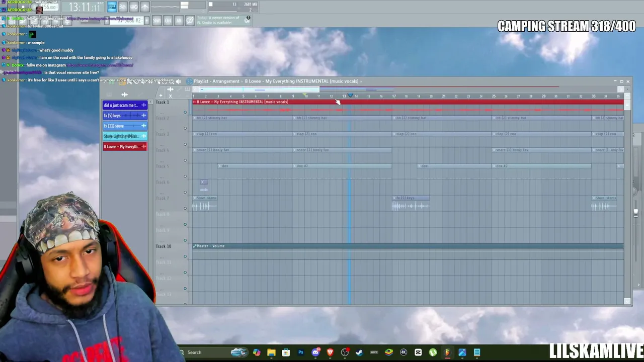Open Microsoft Store from the taskbar
The height and width of the screenshot is (362, 644).
click(286, 352)
